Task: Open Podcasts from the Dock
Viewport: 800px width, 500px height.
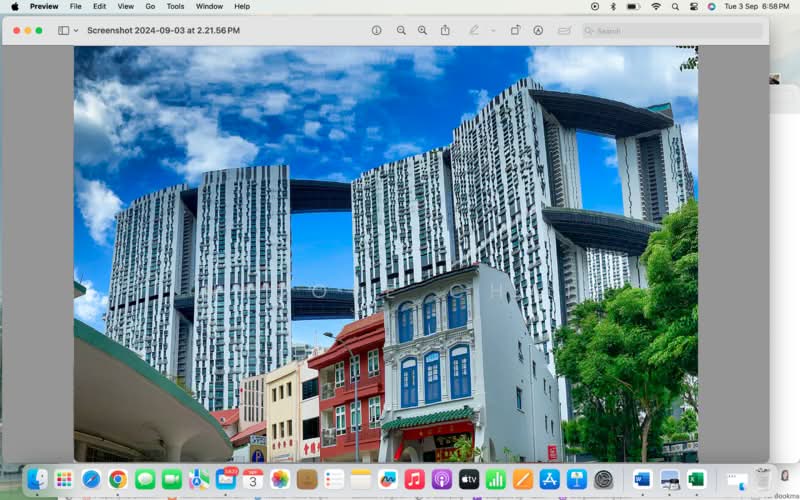Action: [442, 480]
